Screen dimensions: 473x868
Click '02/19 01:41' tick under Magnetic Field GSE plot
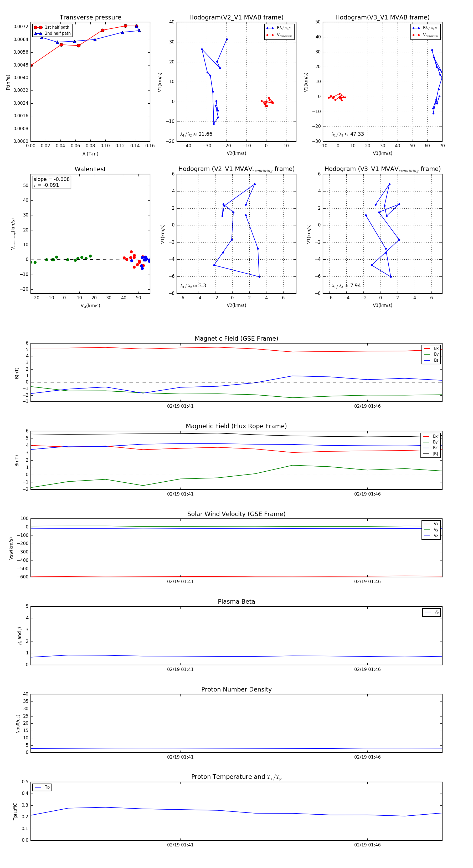(x=181, y=406)
